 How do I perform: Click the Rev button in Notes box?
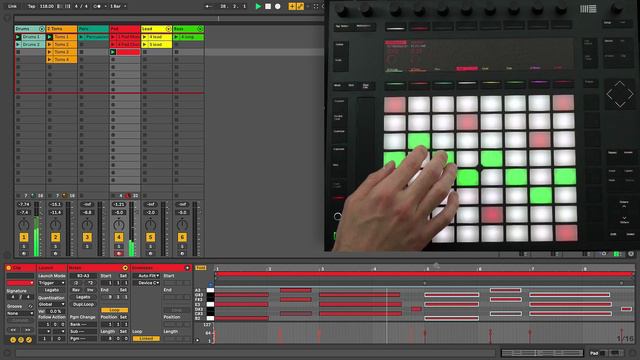[76, 290]
